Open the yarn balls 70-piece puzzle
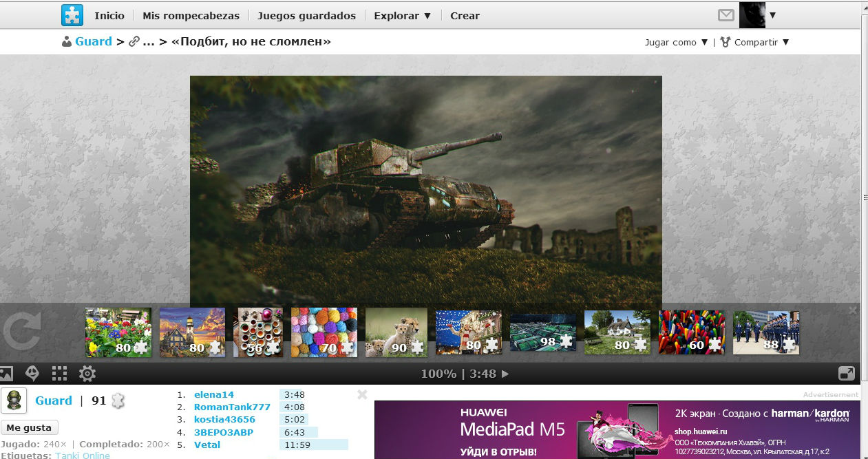The image size is (868, 459). [x=324, y=332]
